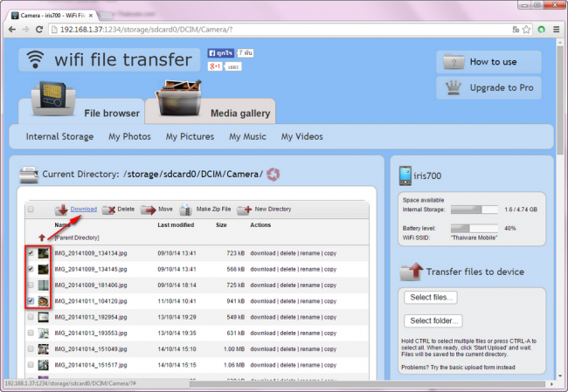Click delete link for IMG_20141013_193553.jpg
The width and height of the screenshot is (568, 392).
[287, 333]
